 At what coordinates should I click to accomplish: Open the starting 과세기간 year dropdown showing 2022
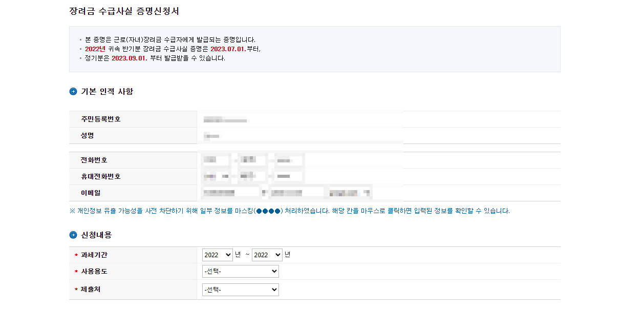click(x=218, y=255)
